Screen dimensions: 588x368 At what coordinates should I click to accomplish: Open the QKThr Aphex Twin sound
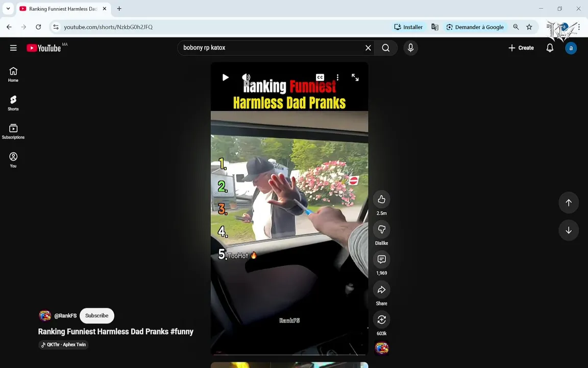point(63,344)
